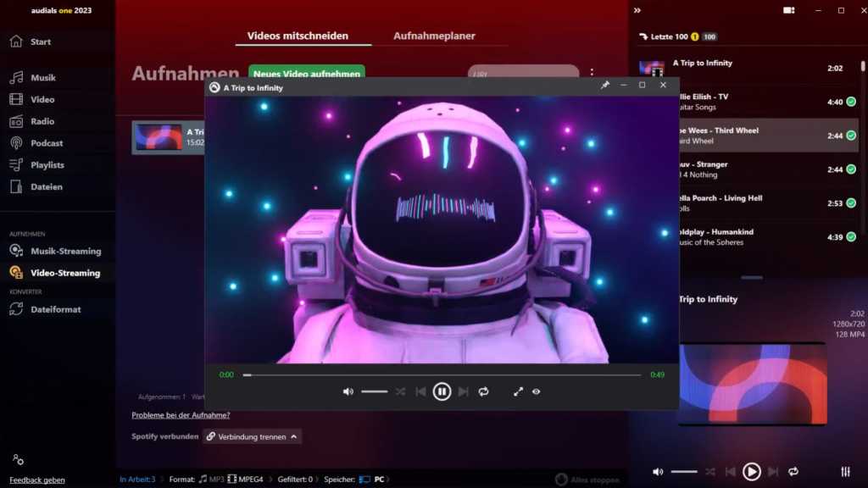Image resolution: width=868 pixels, height=488 pixels.
Task: Open the Dateiformat converter
Action: click(46, 309)
